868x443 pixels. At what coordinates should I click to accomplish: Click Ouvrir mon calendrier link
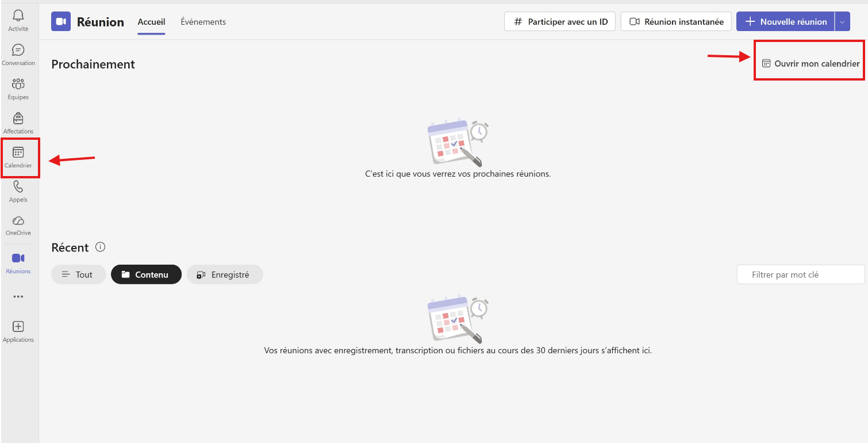point(811,63)
